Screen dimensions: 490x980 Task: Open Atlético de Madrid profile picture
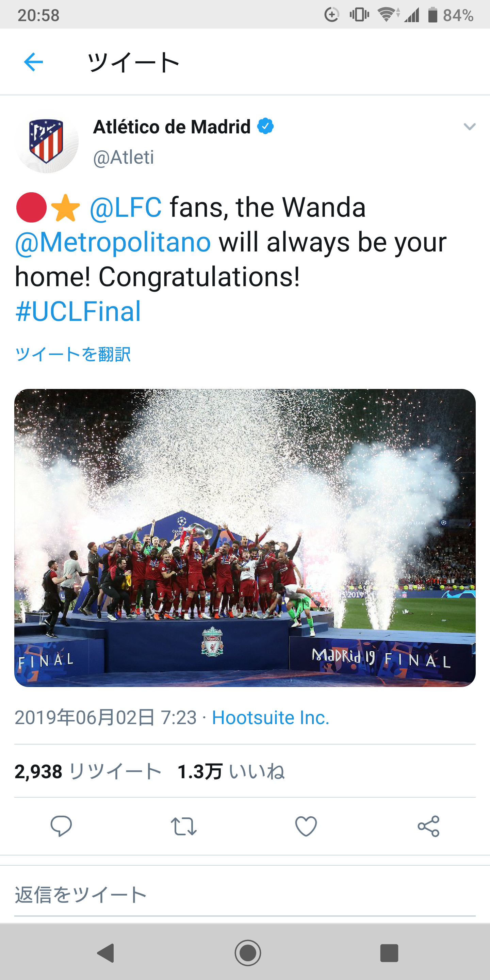coord(47,141)
